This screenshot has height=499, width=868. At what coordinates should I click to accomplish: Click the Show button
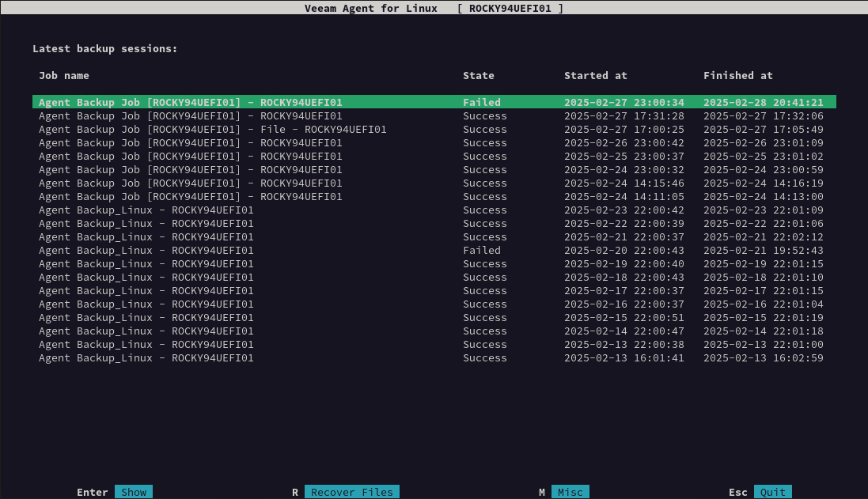(134, 492)
